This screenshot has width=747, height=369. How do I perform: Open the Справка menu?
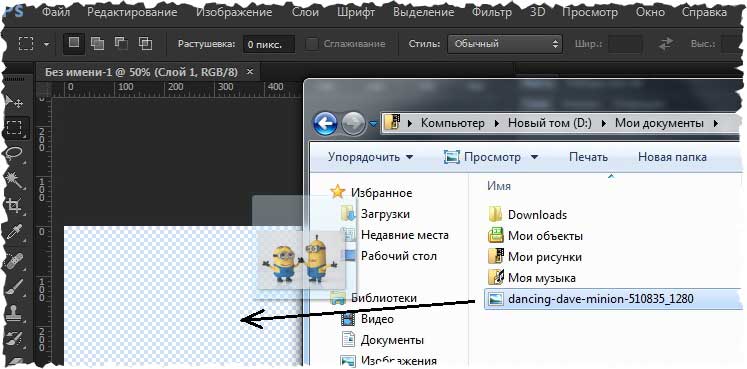pos(704,12)
